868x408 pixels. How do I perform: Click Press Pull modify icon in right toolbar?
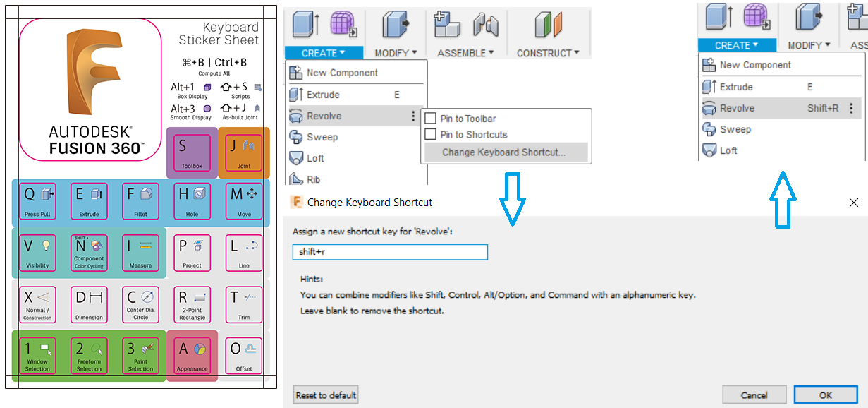pos(809,17)
